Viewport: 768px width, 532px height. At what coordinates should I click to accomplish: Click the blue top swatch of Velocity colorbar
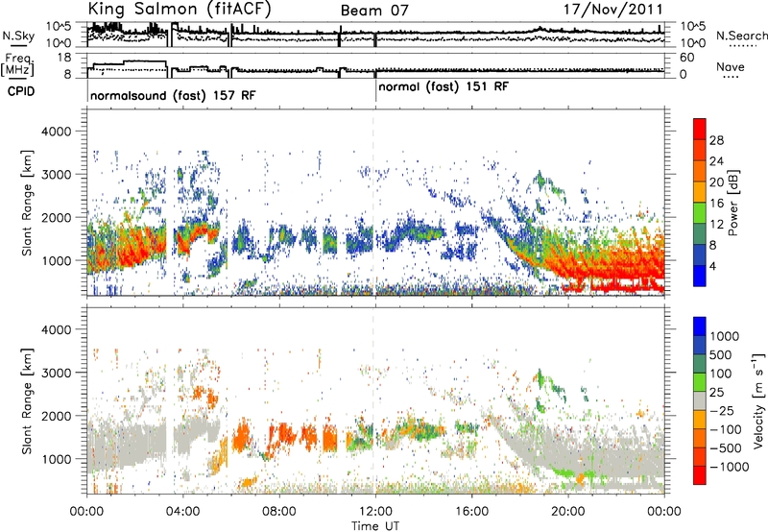tap(700, 326)
